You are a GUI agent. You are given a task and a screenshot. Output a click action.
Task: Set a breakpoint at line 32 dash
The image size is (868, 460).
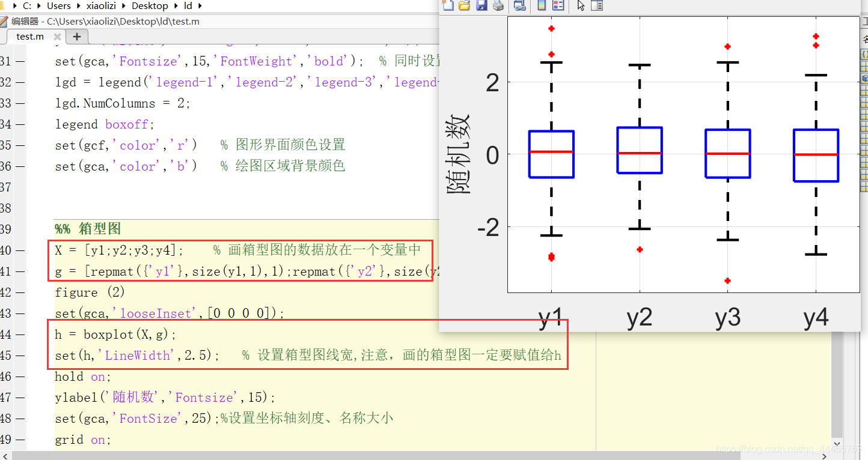point(20,82)
